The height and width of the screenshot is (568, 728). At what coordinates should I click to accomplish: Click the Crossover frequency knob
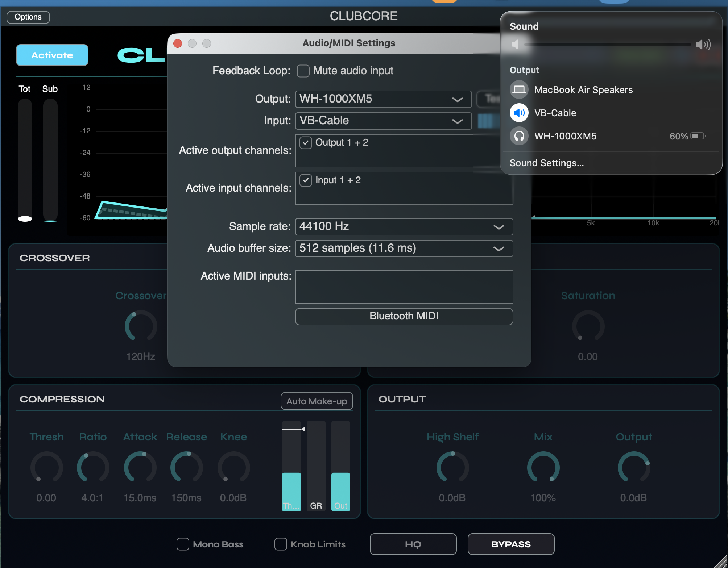coord(141,326)
